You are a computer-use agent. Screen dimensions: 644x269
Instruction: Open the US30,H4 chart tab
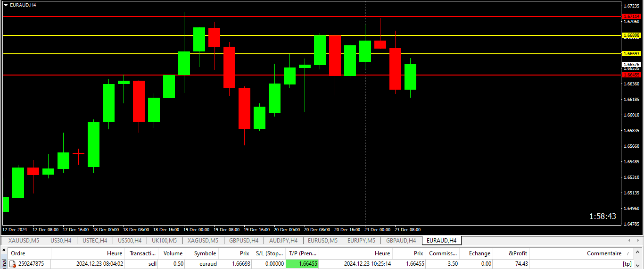(x=61, y=241)
